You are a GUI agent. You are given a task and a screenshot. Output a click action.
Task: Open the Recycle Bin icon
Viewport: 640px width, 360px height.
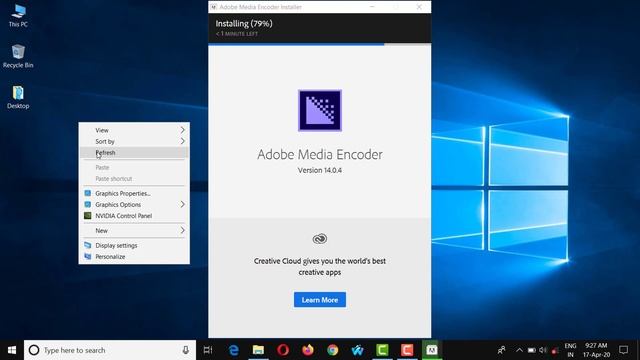click(18, 56)
